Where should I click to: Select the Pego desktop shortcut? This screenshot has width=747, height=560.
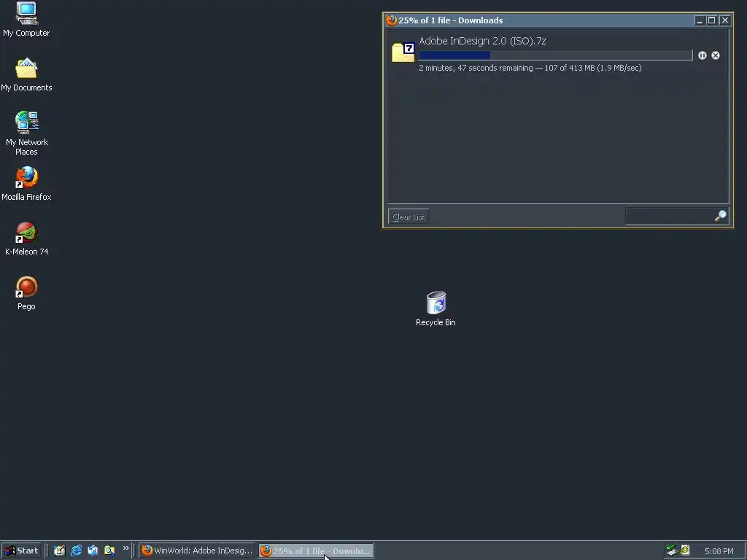tap(26, 293)
